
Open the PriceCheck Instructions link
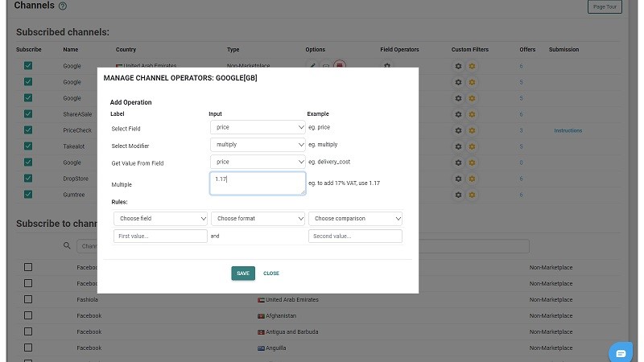click(568, 130)
